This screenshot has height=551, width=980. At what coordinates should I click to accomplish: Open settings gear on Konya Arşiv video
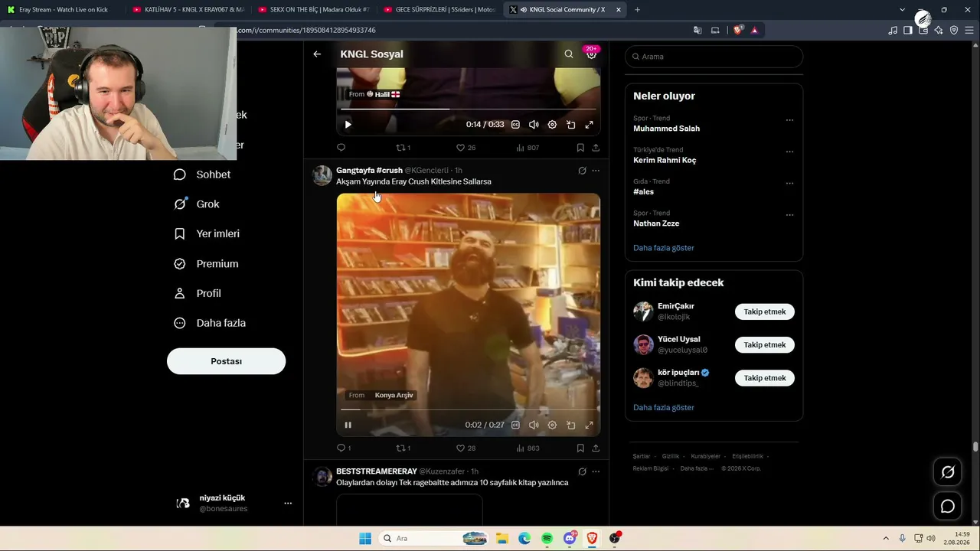[x=552, y=425]
